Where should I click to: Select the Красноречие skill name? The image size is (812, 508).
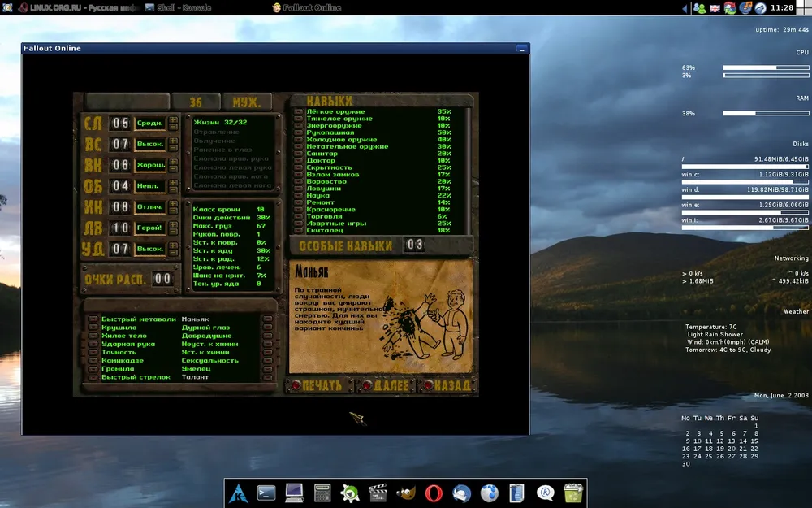coord(331,210)
